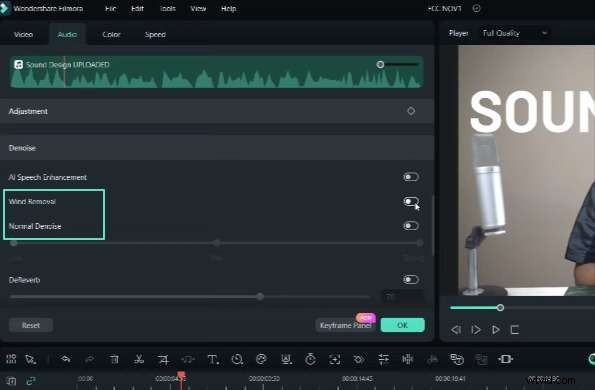The width and height of the screenshot is (595, 390).
Task: Click the Delete trash icon
Action: click(x=114, y=359)
